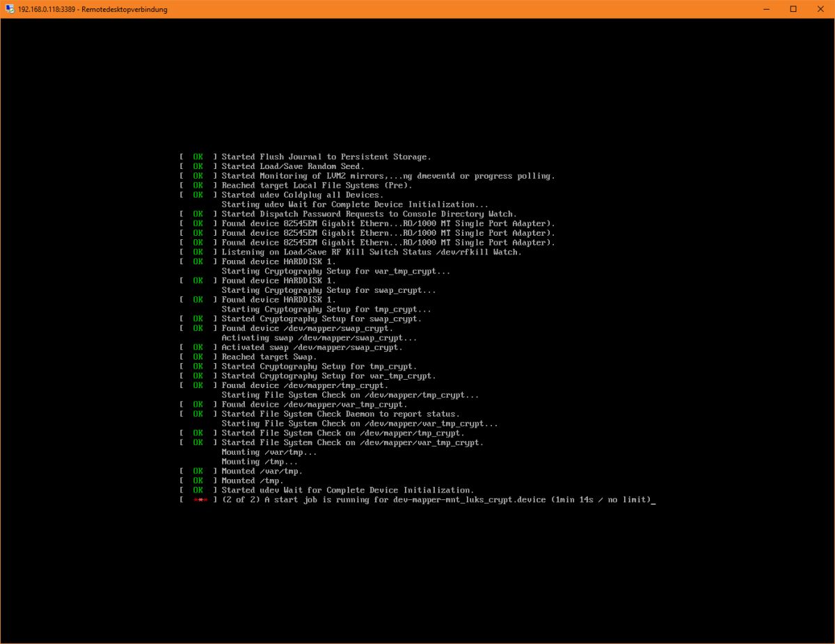
Task: Click 'Started Cryptography Setup for swap_crypt.'
Action: point(321,319)
